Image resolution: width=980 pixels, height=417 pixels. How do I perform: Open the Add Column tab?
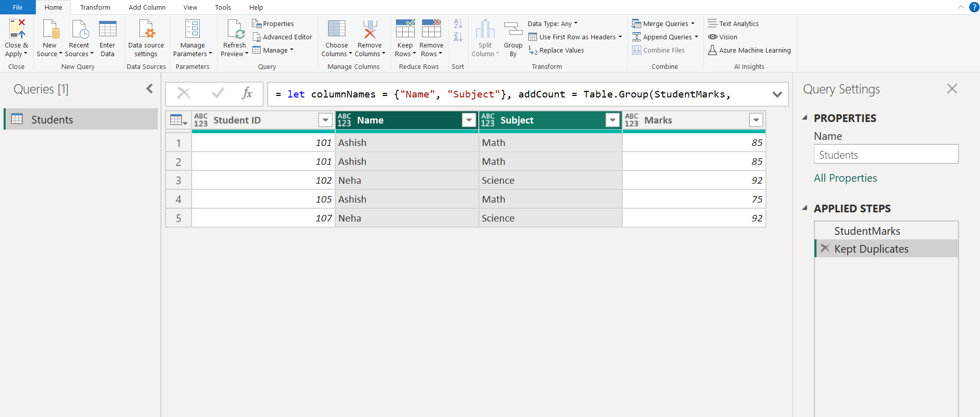pos(147,7)
